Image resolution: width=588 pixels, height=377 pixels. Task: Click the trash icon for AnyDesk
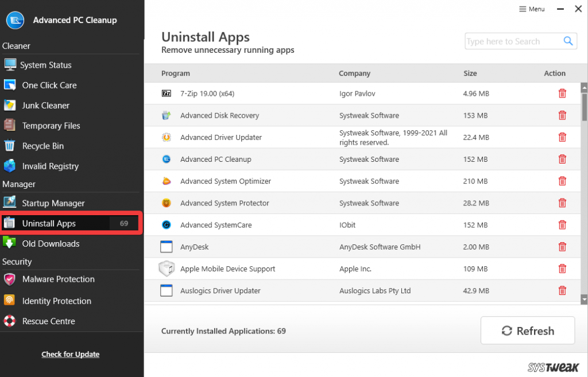pyautogui.click(x=562, y=247)
